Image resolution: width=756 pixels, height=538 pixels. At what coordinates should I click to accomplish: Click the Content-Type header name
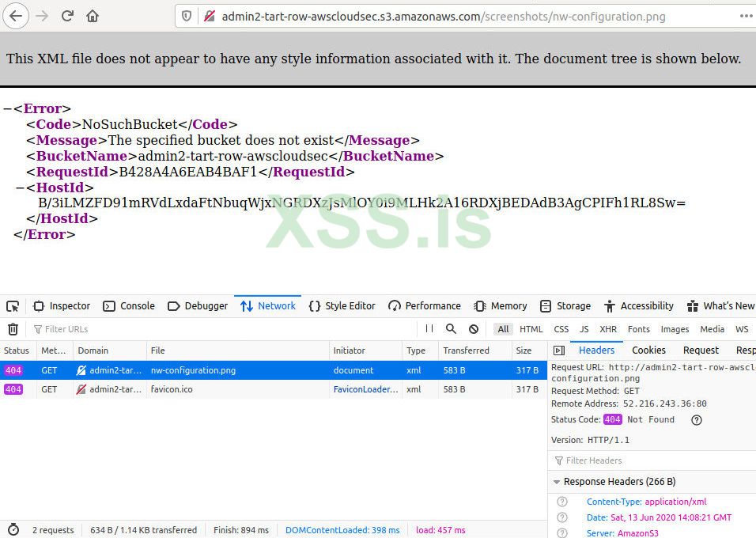[x=614, y=502]
